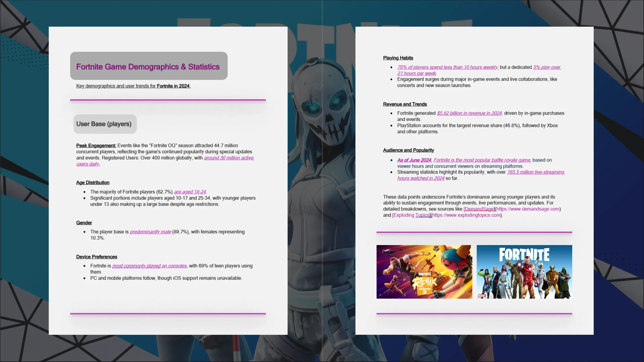Open the 'predominantly male' link
Viewport: 644px width, 362px height.
coord(150,232)
